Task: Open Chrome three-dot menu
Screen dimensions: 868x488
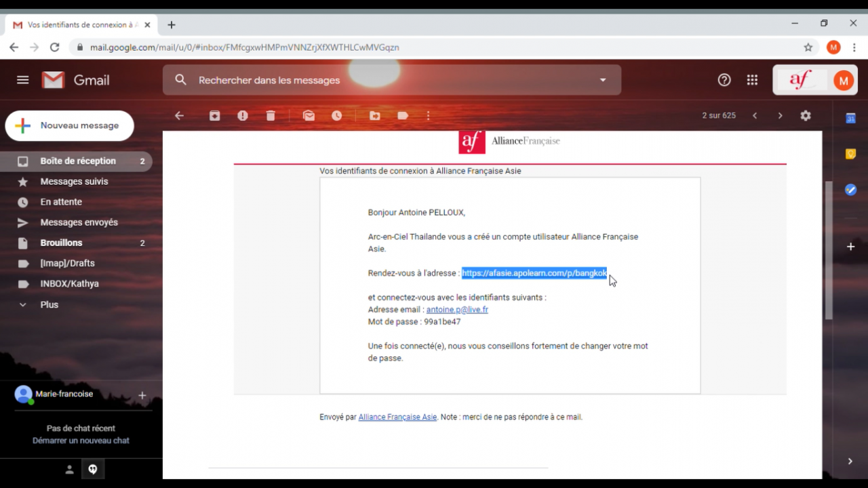Action: click(x=854, y=47)
